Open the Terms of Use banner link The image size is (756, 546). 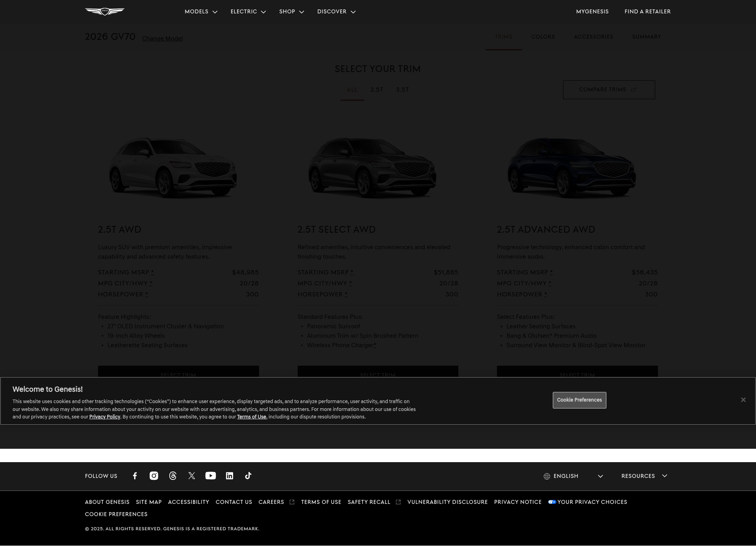(252, 417)
